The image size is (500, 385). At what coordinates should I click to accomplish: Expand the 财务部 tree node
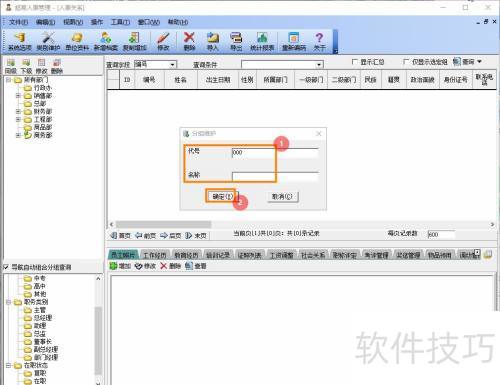(x=18, y=111)
